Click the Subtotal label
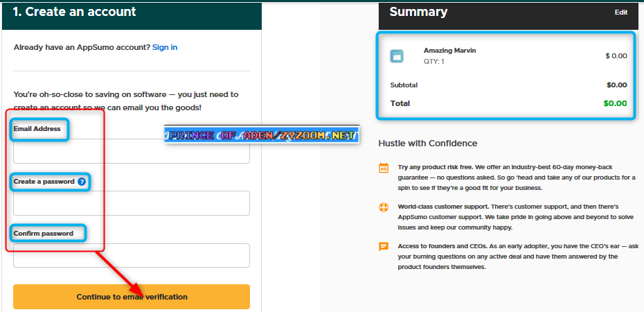 404,85
